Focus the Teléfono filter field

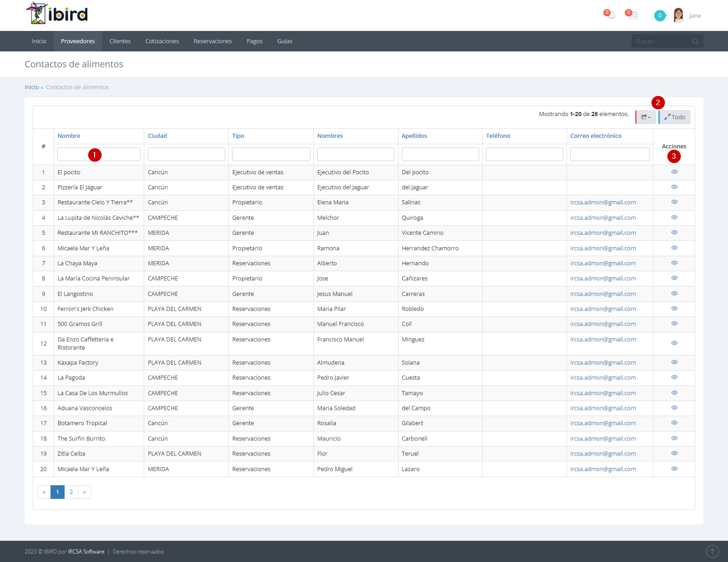point(525,154)
